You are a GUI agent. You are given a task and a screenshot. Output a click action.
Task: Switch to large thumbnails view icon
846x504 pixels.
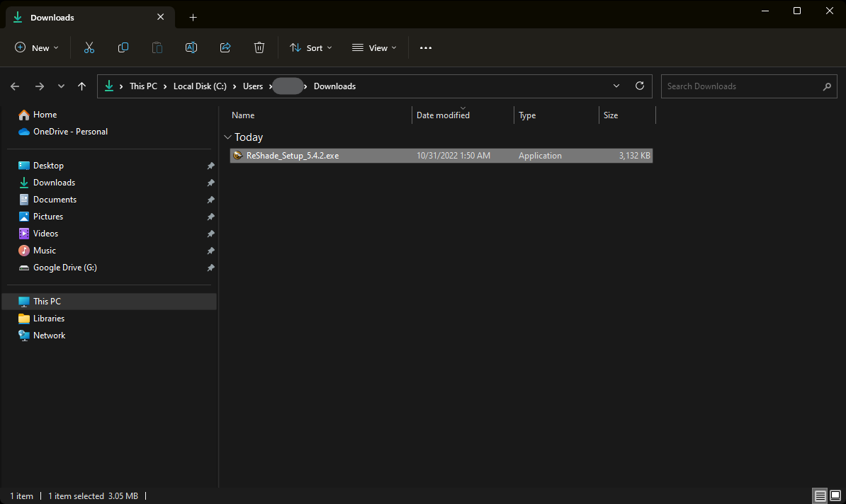[x=835, y=496]
